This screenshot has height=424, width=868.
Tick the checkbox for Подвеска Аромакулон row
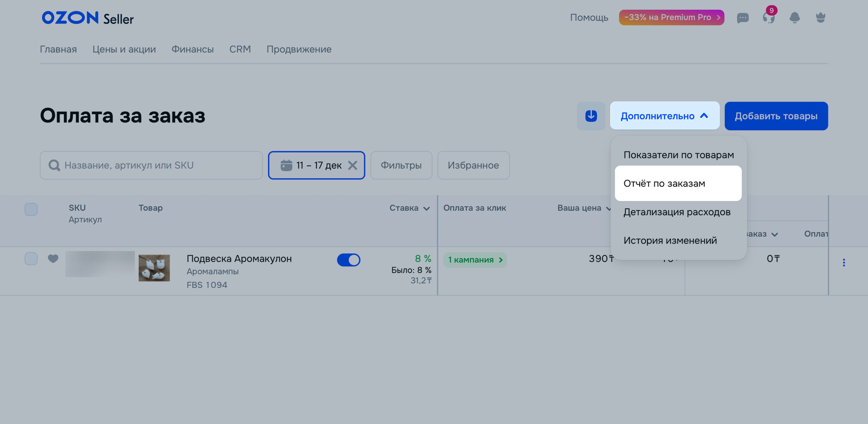click(31, 258)
